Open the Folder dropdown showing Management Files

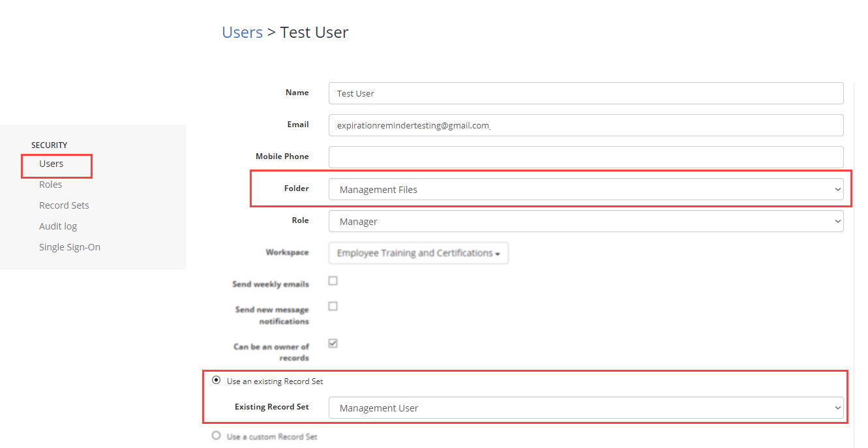(x=586, y=190)
